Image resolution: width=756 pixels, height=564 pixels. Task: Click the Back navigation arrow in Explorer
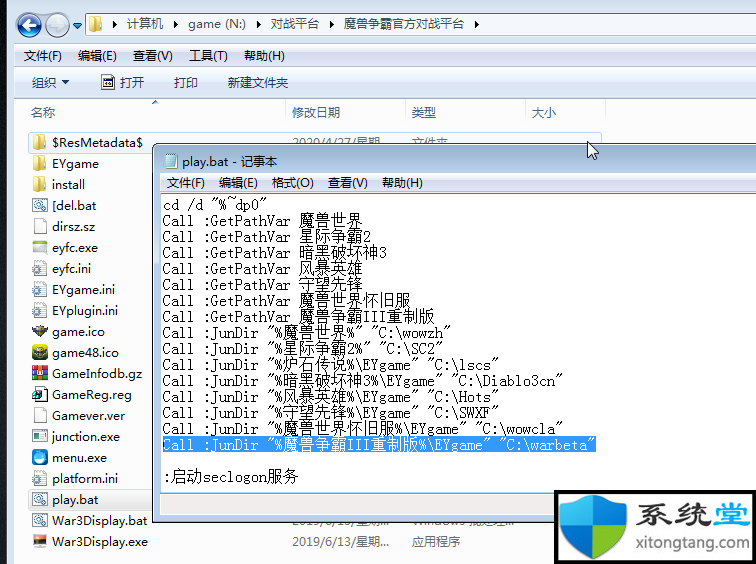[29, 25]
